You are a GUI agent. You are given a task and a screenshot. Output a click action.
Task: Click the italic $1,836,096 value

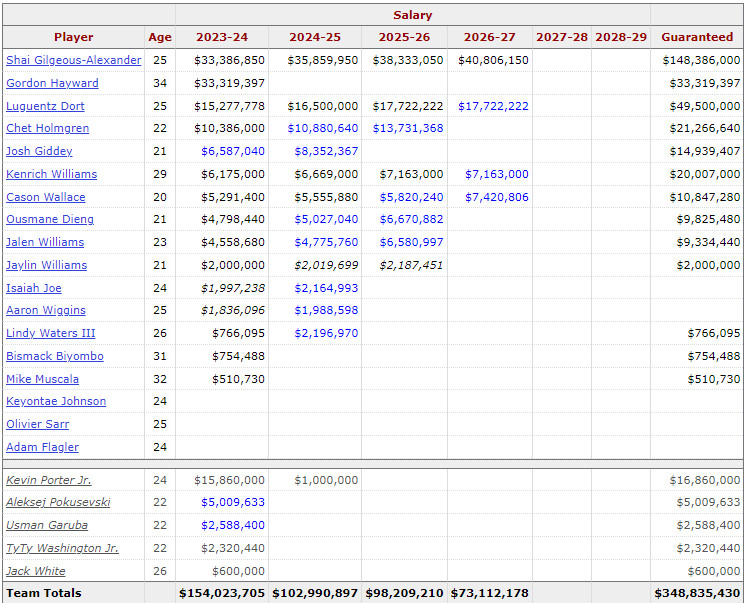click(233, 310)
